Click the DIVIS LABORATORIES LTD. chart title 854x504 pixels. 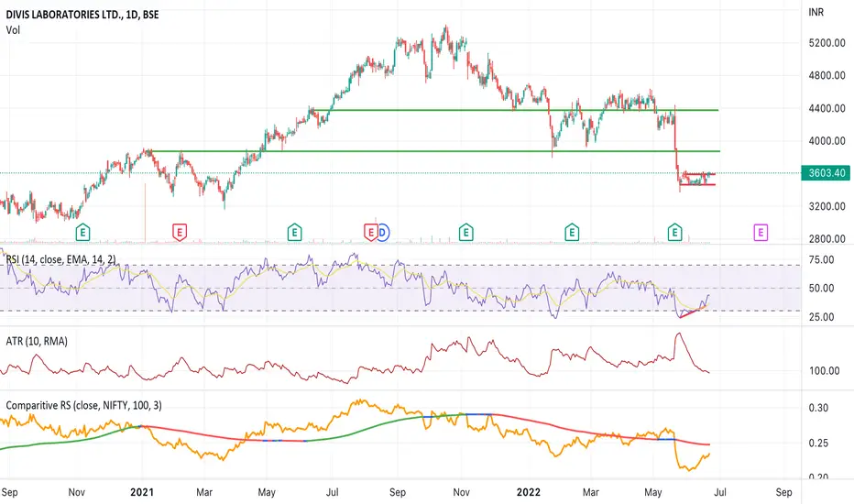coord(82,15)
